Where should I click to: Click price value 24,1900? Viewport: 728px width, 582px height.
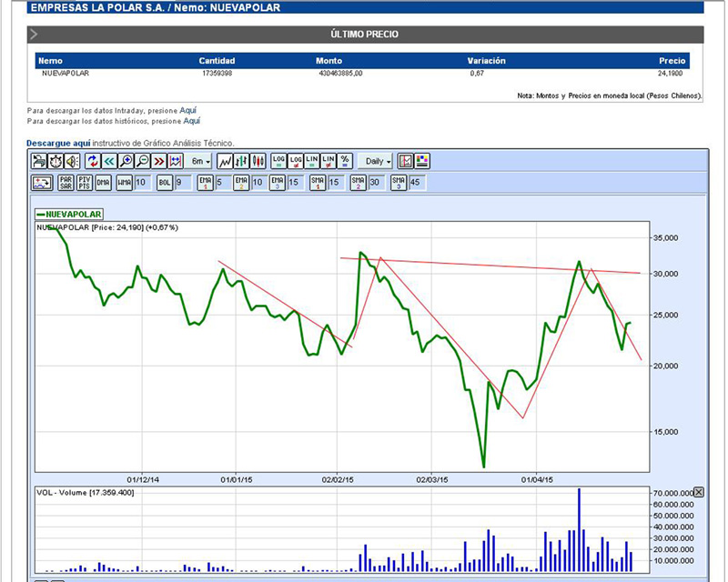pos(670,74)
